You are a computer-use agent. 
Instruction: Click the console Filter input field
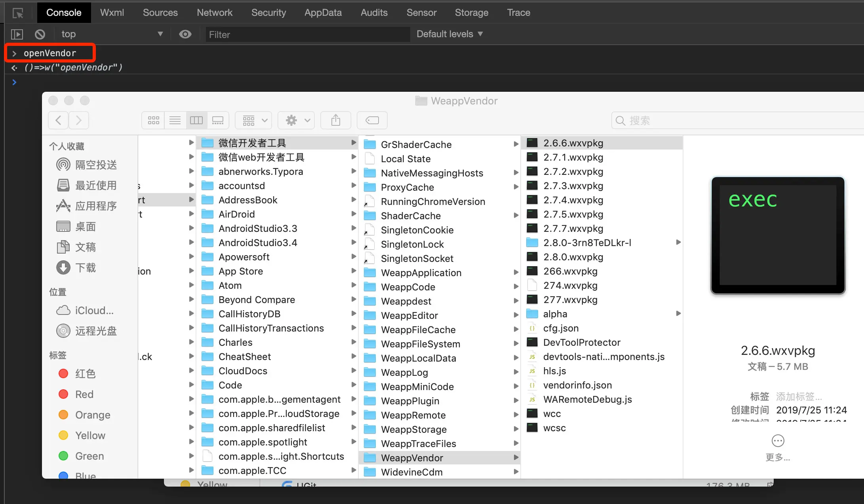point(307,34)
